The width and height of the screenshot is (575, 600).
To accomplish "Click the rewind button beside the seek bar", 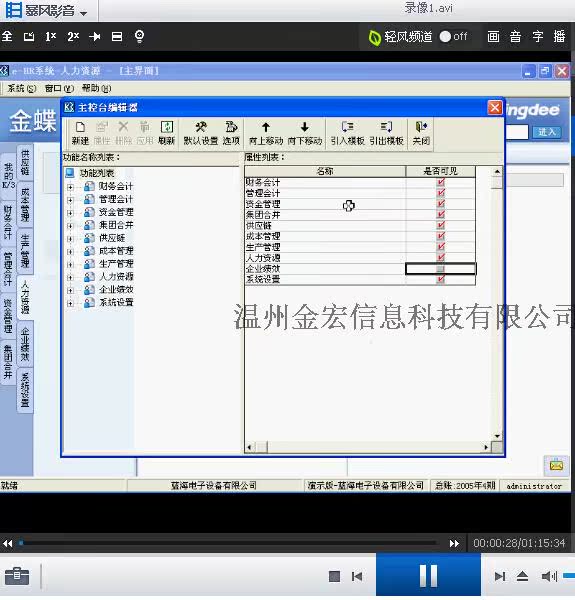I will 8,543.
